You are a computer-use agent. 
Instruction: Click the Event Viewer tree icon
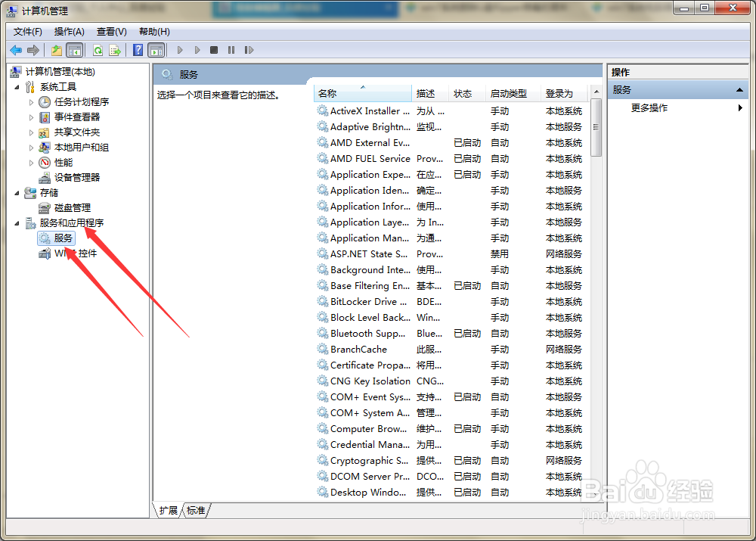coord(45,117)
